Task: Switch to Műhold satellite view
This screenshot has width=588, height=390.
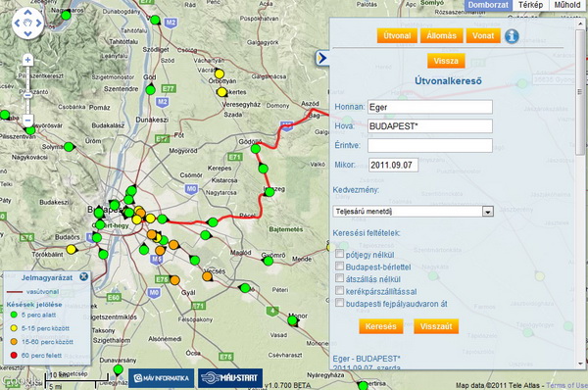Action: click(x=567, y=5)
